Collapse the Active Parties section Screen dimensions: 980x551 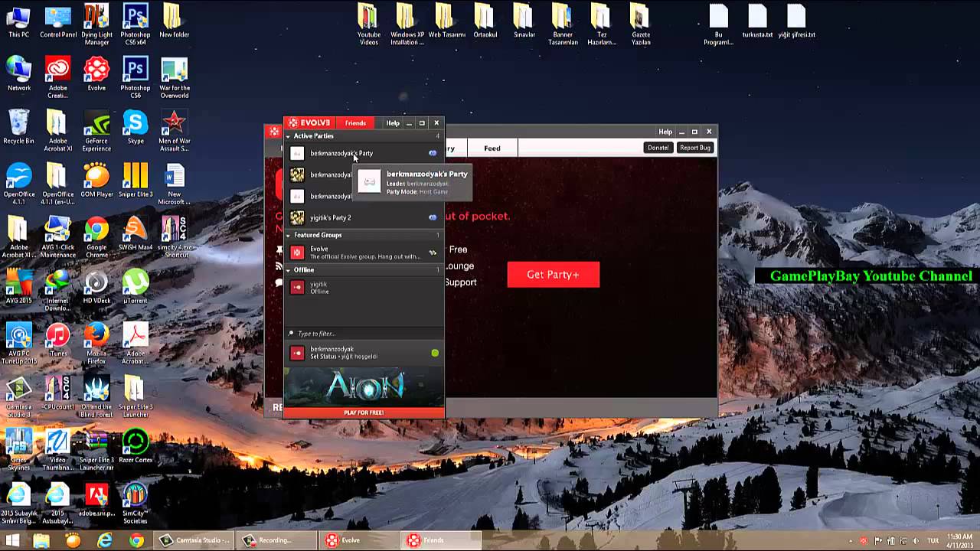[x=289, y=136]
